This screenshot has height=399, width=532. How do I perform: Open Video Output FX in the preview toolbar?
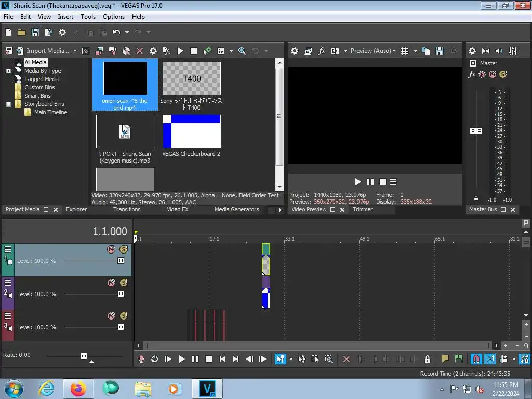321,51
